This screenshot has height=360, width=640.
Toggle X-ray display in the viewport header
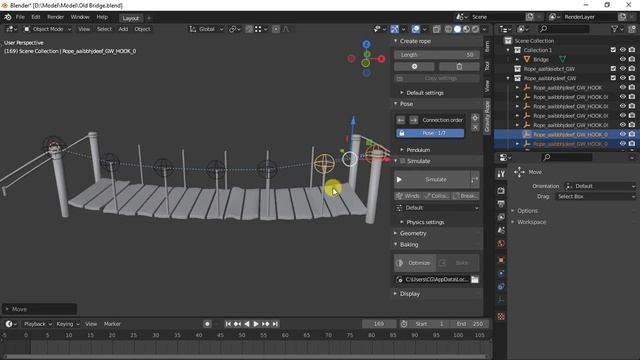(x=436, y=29)
